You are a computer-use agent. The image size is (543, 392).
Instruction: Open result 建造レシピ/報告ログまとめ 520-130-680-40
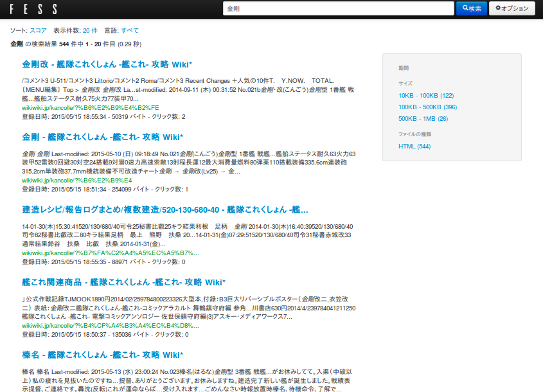[x=165, y=210]
